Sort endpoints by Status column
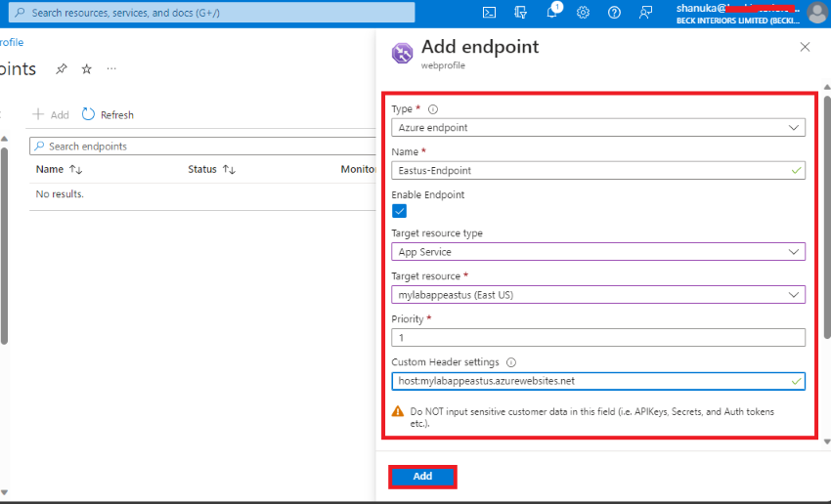 [x=211, y=169]
